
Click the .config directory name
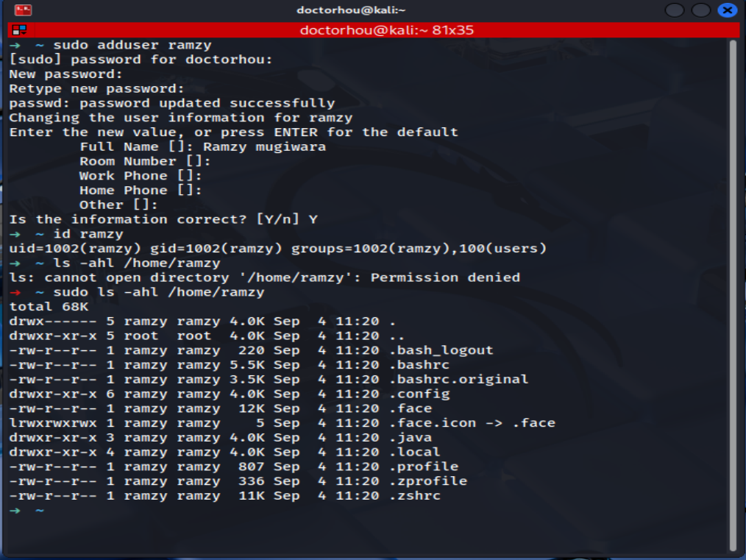click(x=419, y=394)
